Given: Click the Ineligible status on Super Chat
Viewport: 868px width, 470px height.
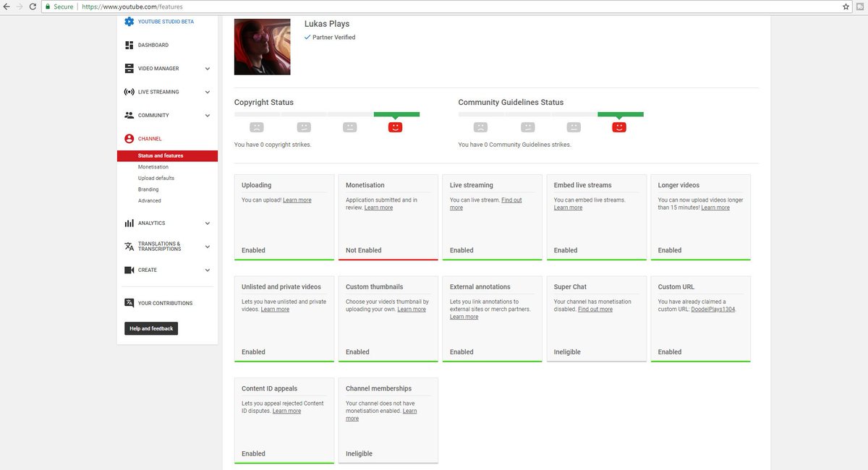Looking at the screenshot, I should click(x=567, y=352).
